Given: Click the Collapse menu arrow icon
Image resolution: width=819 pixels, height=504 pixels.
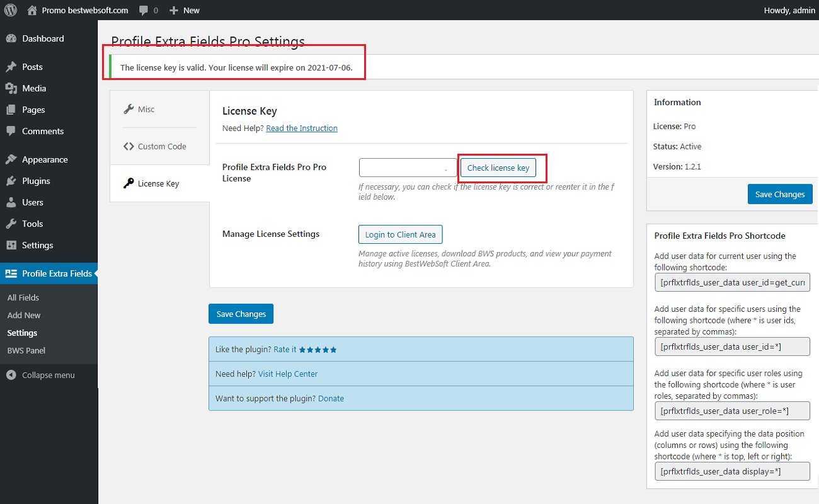Looking at the screenshot, I should [x=11, y=375].
